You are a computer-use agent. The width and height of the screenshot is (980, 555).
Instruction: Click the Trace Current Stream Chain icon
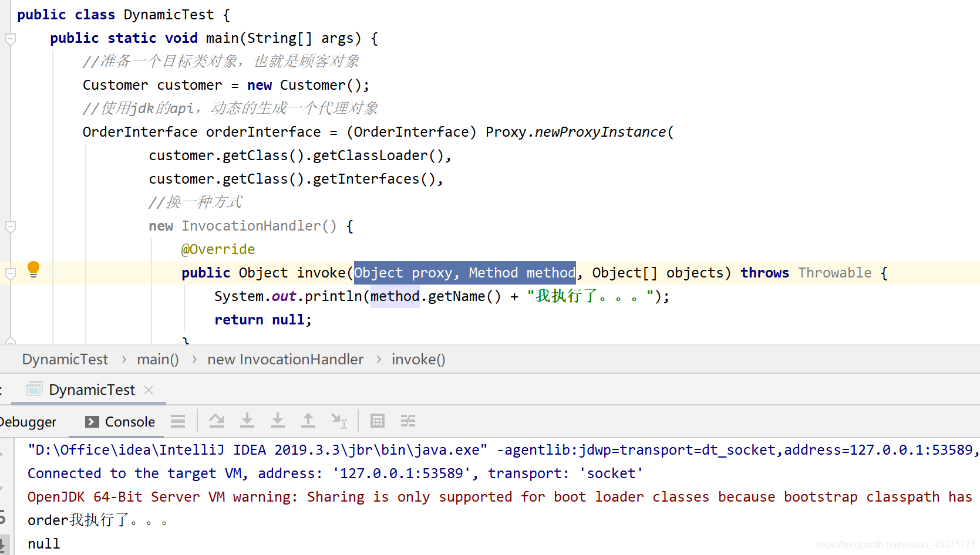pyautogui.click(x=408, y=421)
